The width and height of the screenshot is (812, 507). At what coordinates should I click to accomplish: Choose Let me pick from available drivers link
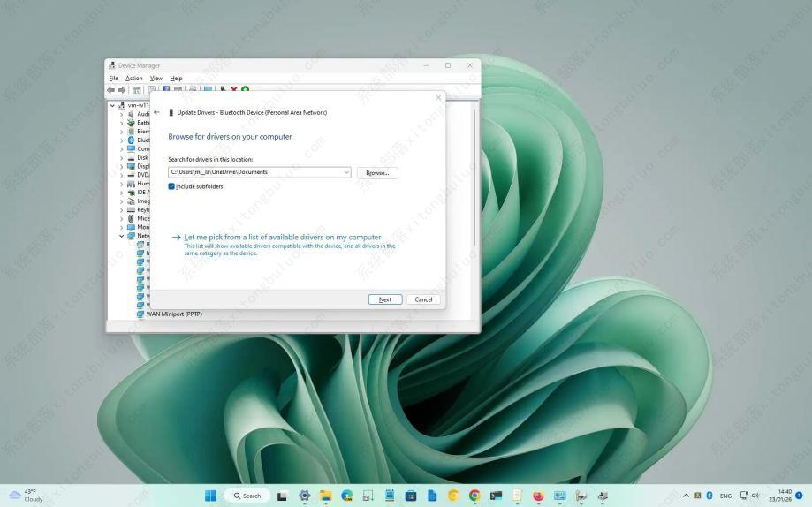282,237
